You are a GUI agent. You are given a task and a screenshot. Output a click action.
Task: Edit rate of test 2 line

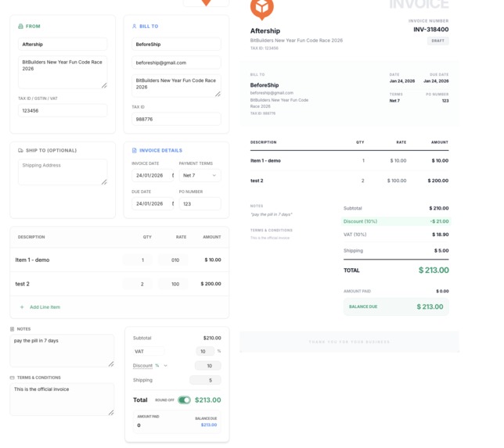(x=173, y=284)
